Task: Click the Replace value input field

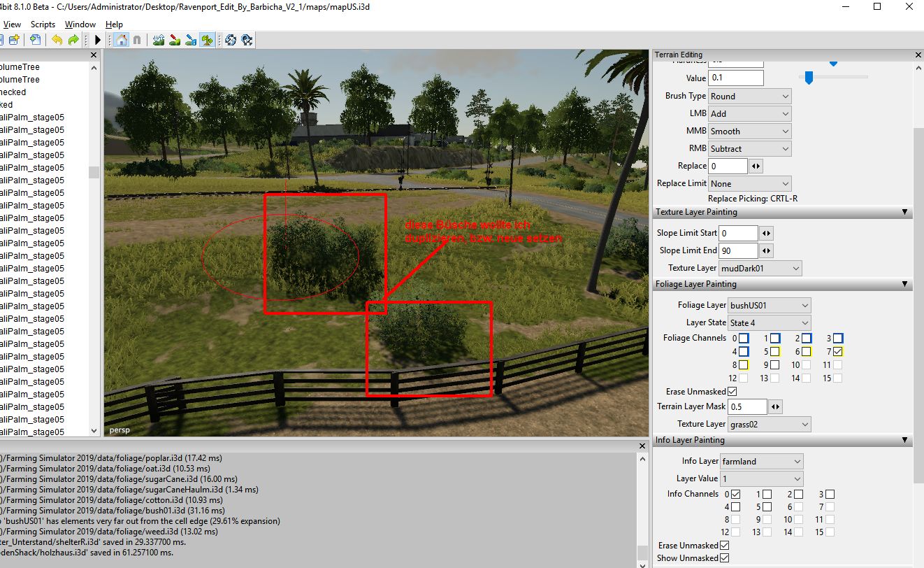Action: pos(728,166)
